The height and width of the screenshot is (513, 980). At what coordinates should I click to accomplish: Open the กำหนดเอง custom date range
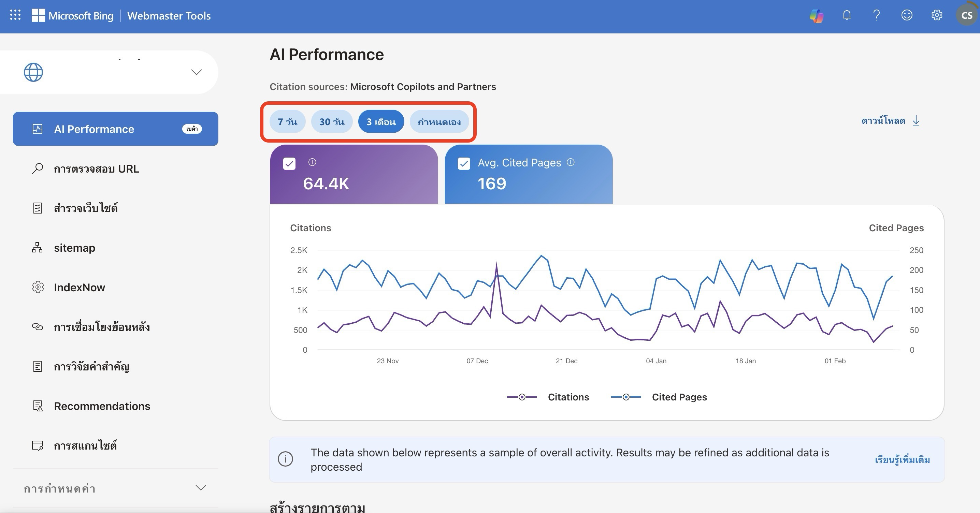pos(439,122)
